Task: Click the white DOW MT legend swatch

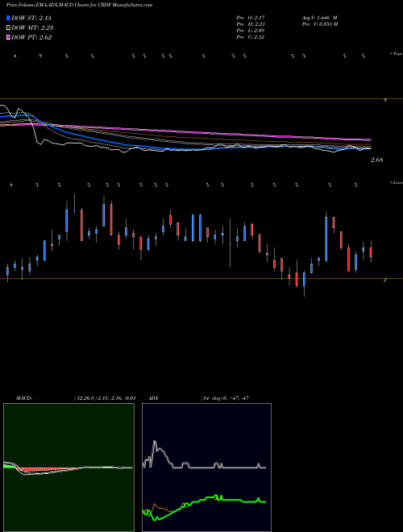Action: [x=8, y=28]
